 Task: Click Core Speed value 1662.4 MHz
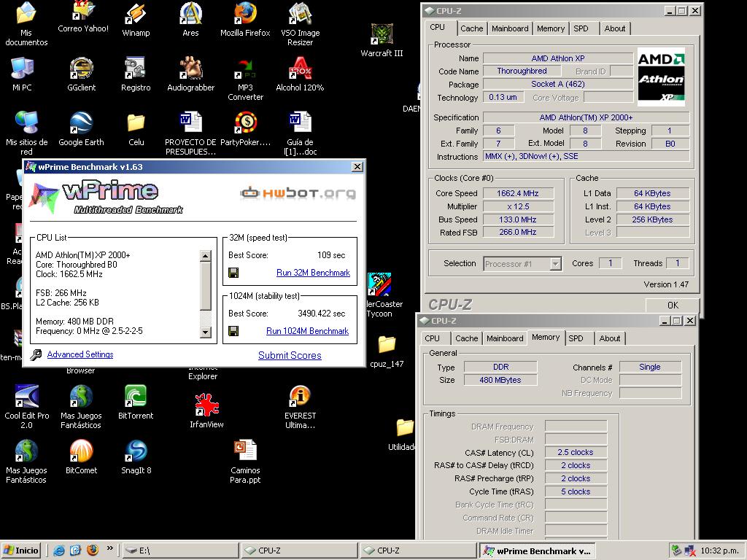click(x=518, y=193)
